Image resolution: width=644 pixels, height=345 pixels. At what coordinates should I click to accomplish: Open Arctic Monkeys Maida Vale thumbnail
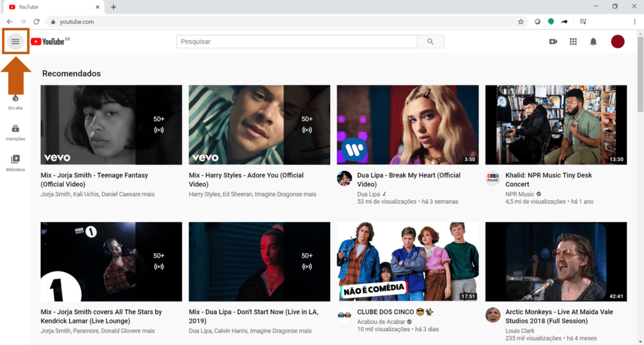556,262
